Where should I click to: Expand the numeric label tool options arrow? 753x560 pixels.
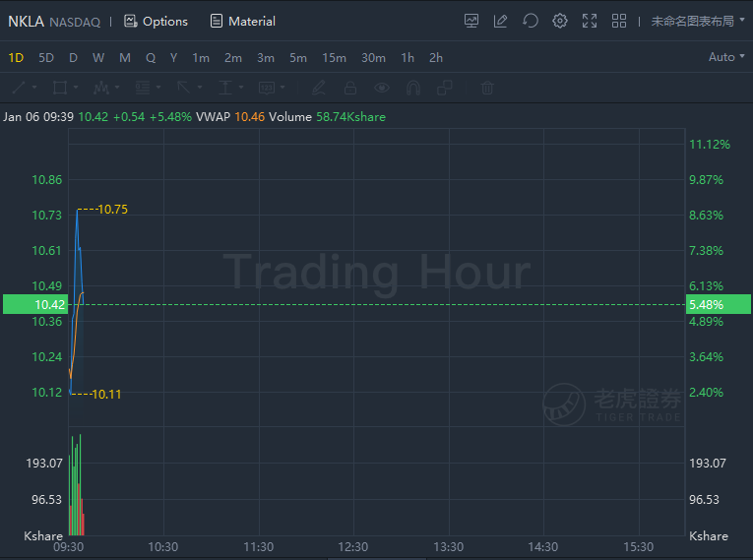pos(282,88)
